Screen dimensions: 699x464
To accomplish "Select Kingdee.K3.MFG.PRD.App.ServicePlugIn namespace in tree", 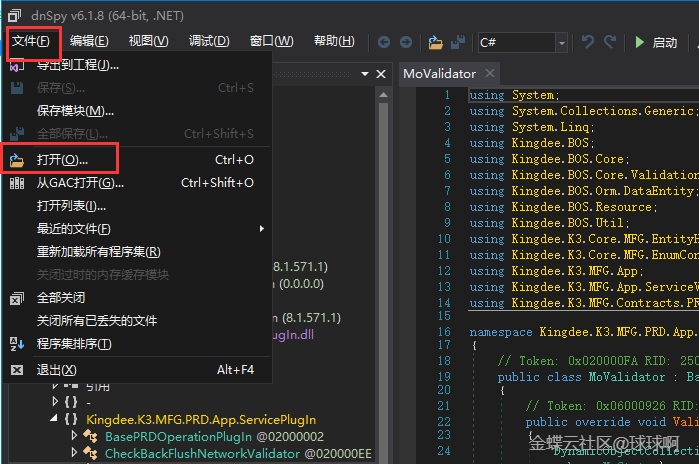I will click(201, 420).
